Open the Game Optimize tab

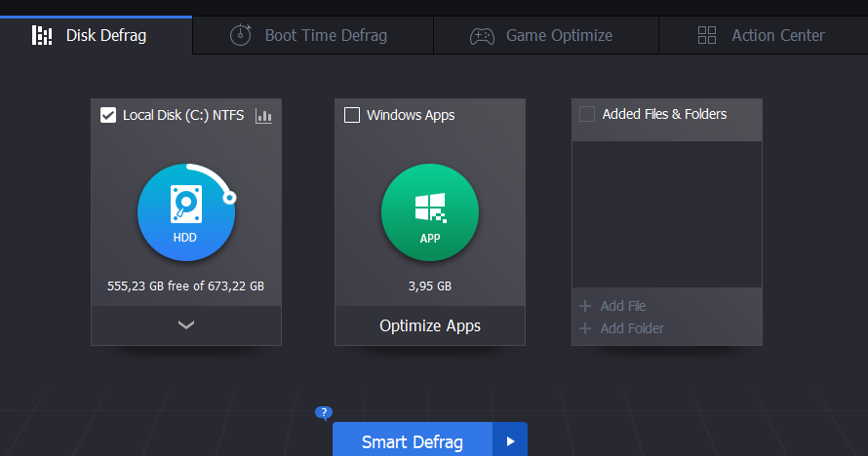(x=546, y=35)
